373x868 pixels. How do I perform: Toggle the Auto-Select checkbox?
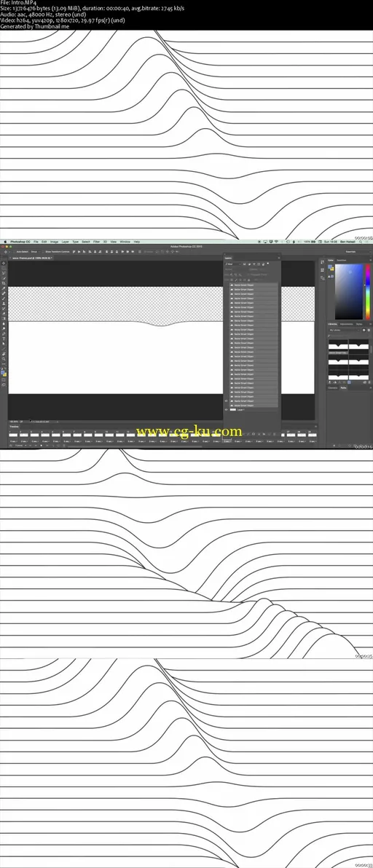(15, 252)
